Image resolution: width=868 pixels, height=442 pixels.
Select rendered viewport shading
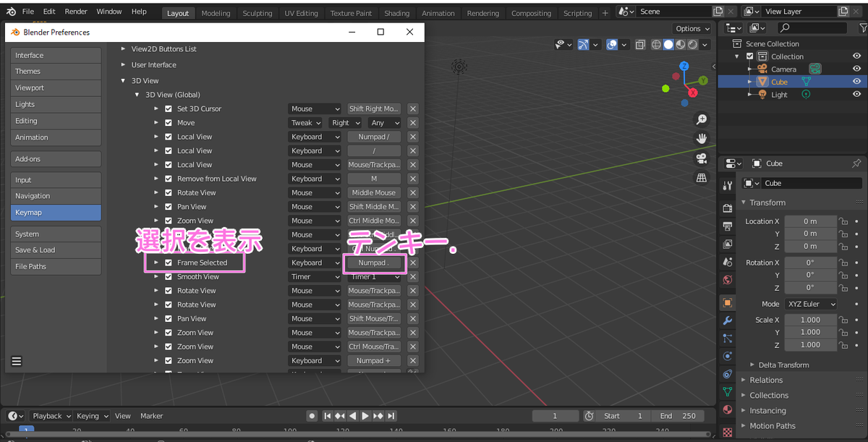tap(693, 45)
